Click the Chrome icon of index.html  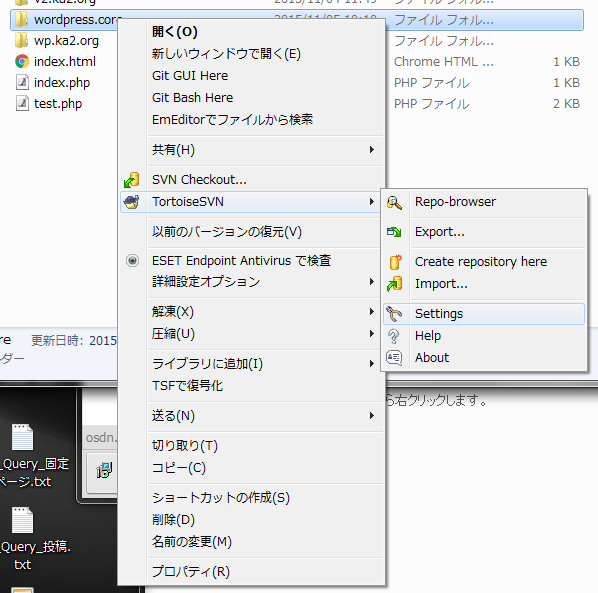coord(22,61)
